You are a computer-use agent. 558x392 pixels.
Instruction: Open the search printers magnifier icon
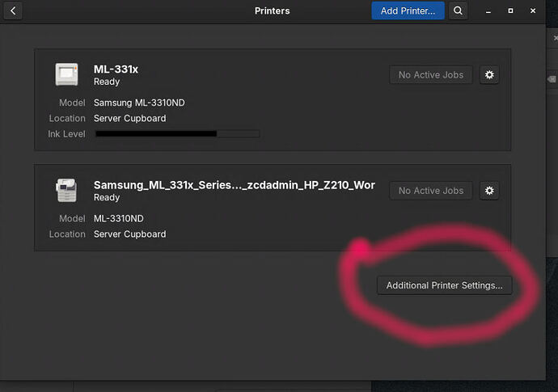point(458,11)
